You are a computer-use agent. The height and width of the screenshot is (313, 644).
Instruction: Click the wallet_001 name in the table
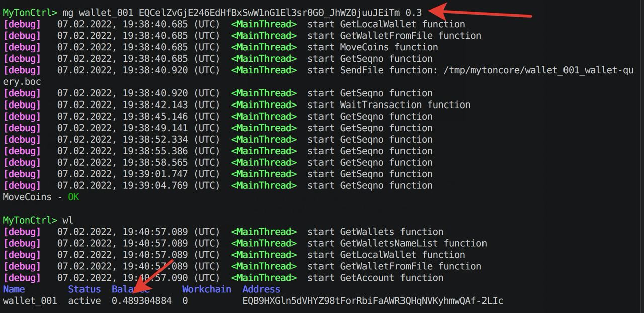point(30,301)
